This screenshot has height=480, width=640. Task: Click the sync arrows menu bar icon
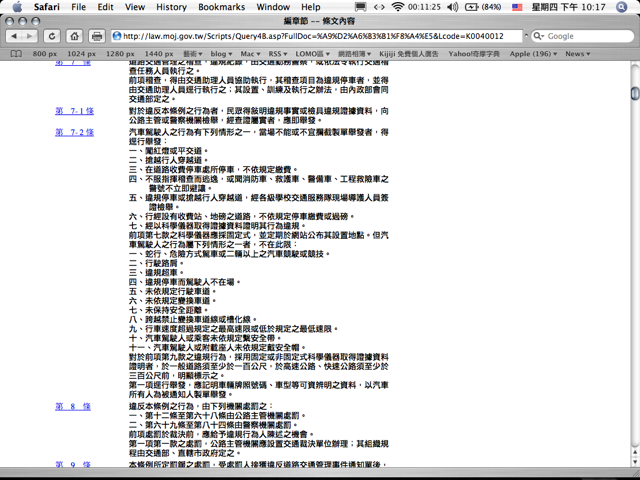click(379, 7)
